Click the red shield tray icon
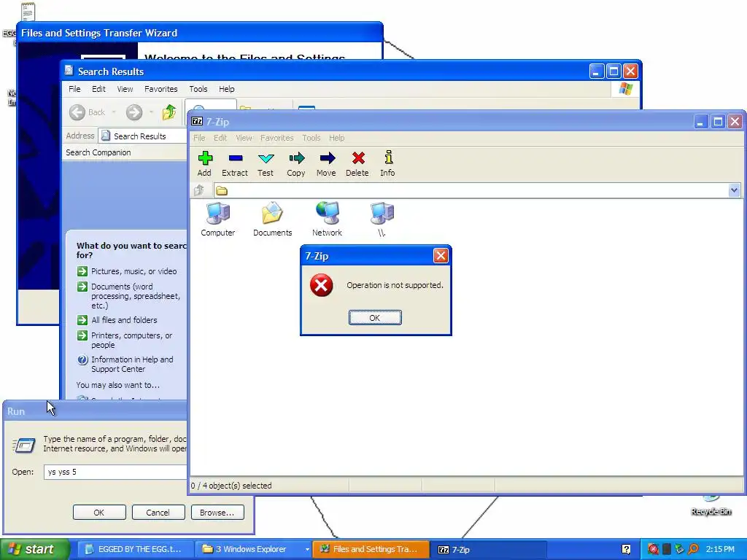747x560 pixels. coord(654,549)
